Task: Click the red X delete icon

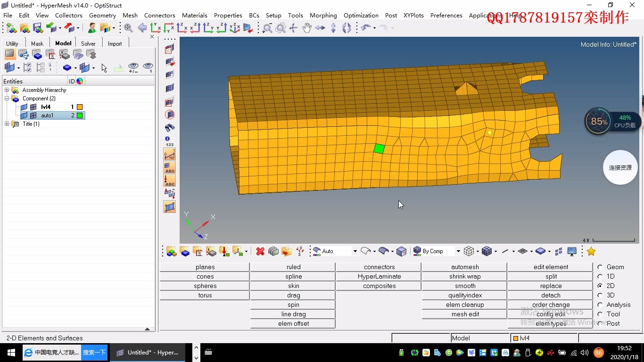Action: tap(260, 252)
